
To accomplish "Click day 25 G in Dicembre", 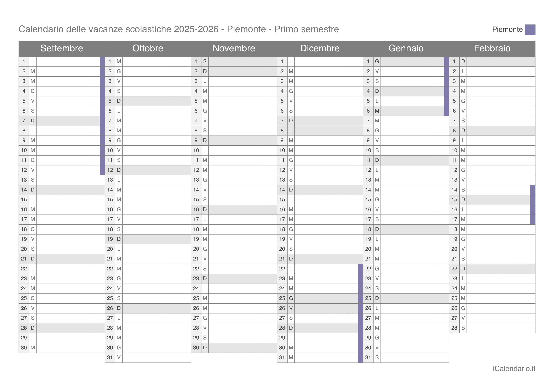I will click(320, 298).
